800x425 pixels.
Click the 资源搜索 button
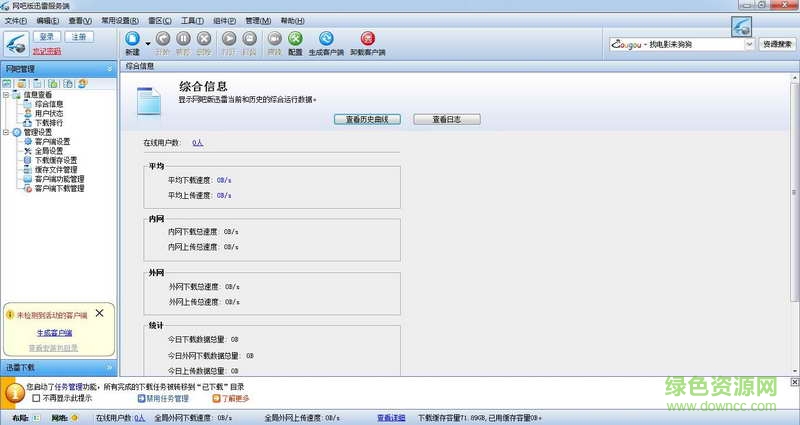[777, 44]
